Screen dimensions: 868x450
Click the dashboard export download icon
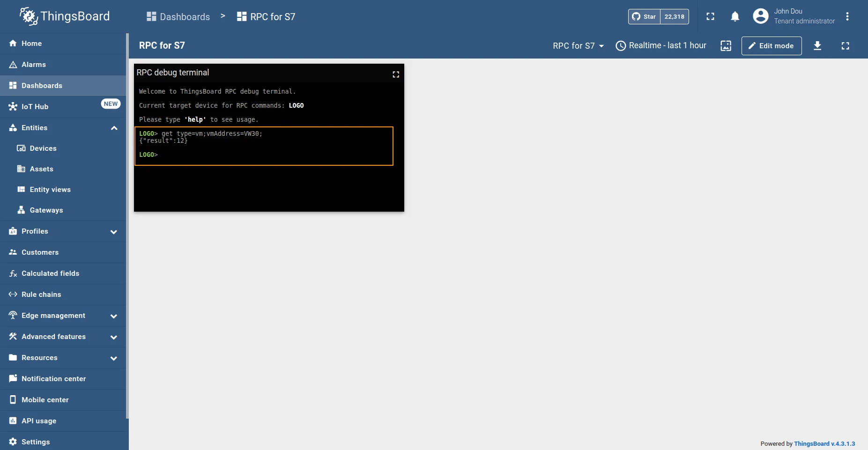817,45
